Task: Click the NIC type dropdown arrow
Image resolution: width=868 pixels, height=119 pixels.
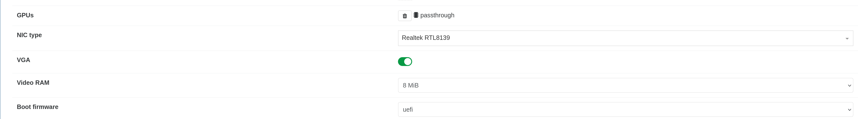Action: (847, 39)
